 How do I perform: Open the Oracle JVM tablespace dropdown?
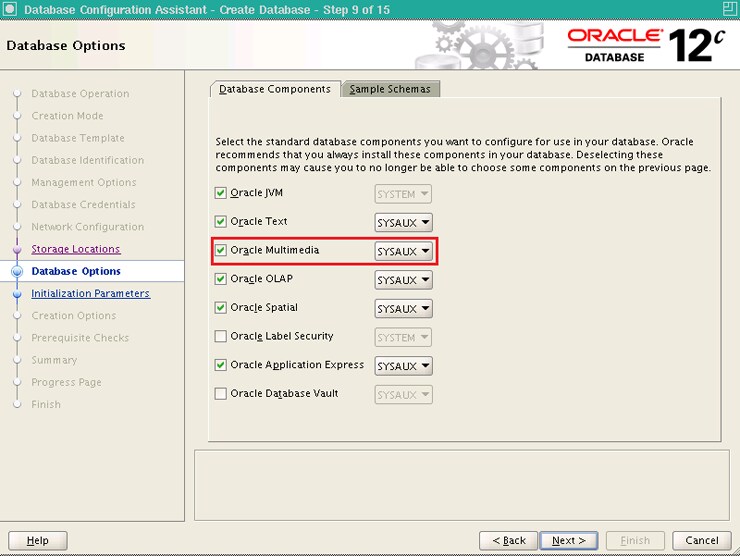tap(403, 194)
